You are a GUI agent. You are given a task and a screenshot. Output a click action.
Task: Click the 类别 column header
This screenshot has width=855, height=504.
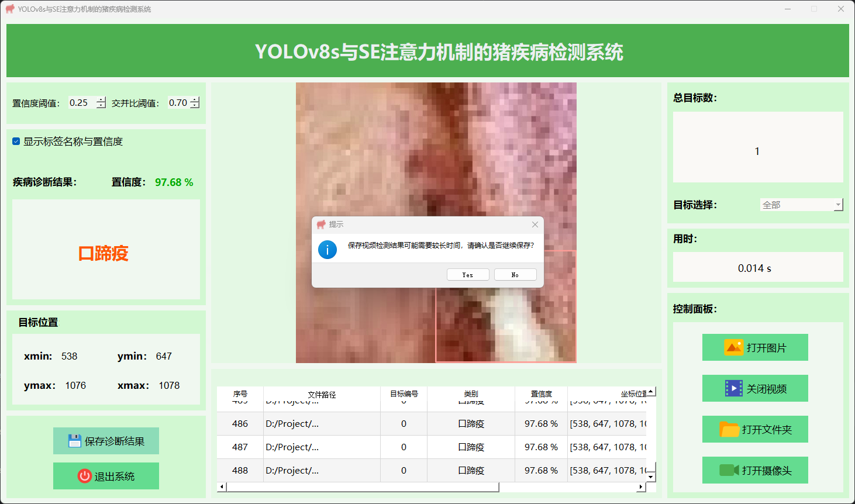(471, 394)
